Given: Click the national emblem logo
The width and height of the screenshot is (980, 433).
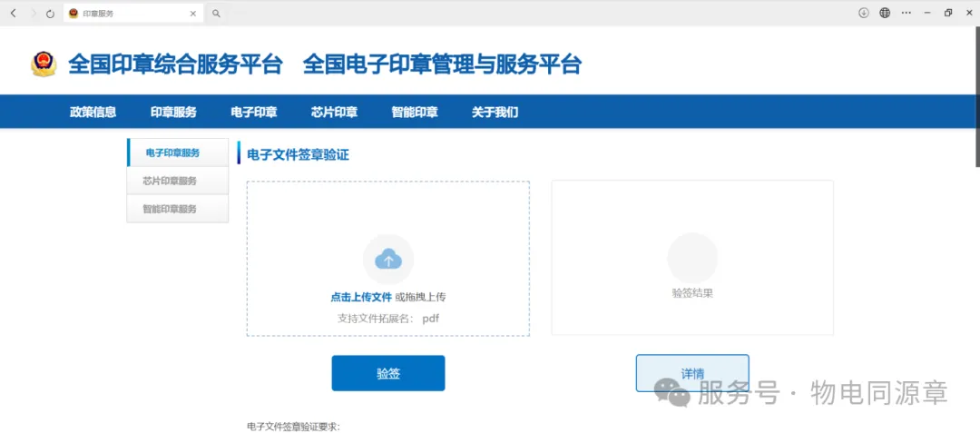Looking at the screenshot, I should (44, 64).
